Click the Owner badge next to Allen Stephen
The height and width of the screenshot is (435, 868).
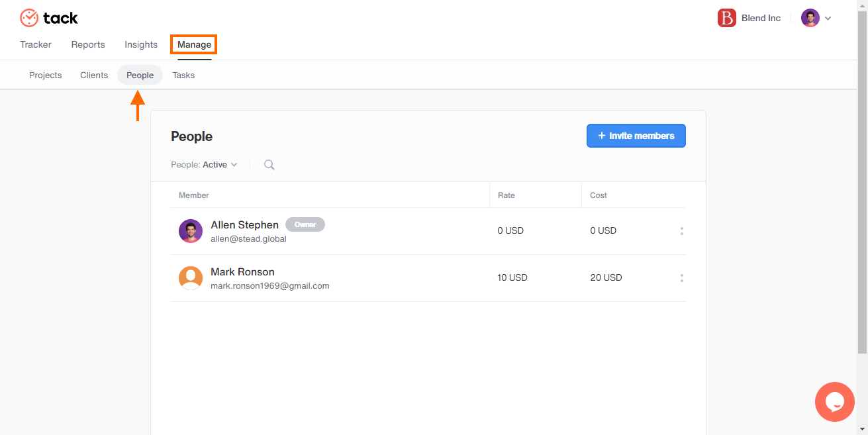[x=305, y=224]
